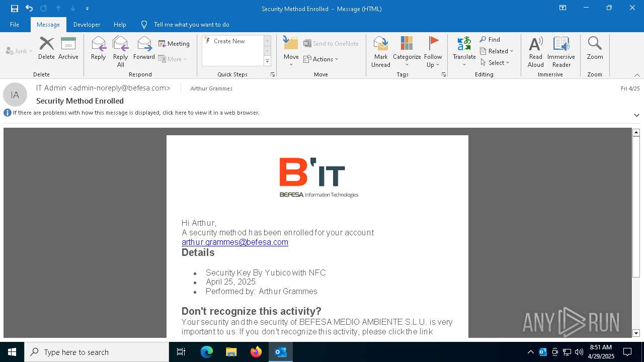Open Ribbon Display Options
The width and height of the screenshot is (644, 362).
pyautogui.click(x=563, y=8)
